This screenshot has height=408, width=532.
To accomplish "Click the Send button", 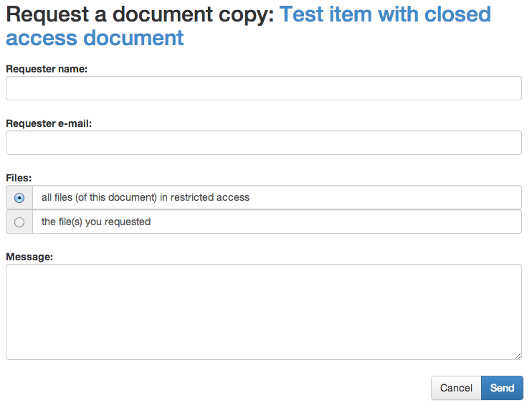I will point(502,388).
